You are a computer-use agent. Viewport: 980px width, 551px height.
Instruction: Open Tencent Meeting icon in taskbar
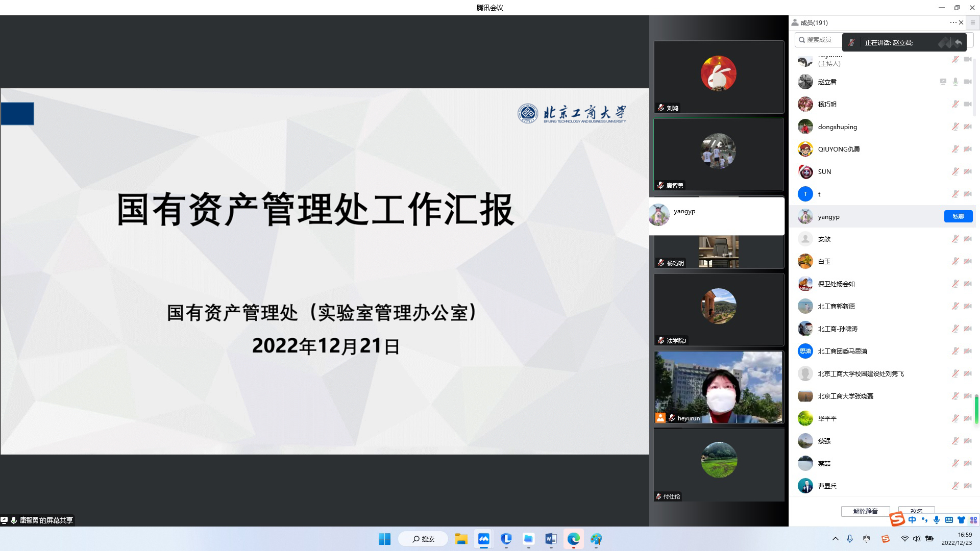483,539
